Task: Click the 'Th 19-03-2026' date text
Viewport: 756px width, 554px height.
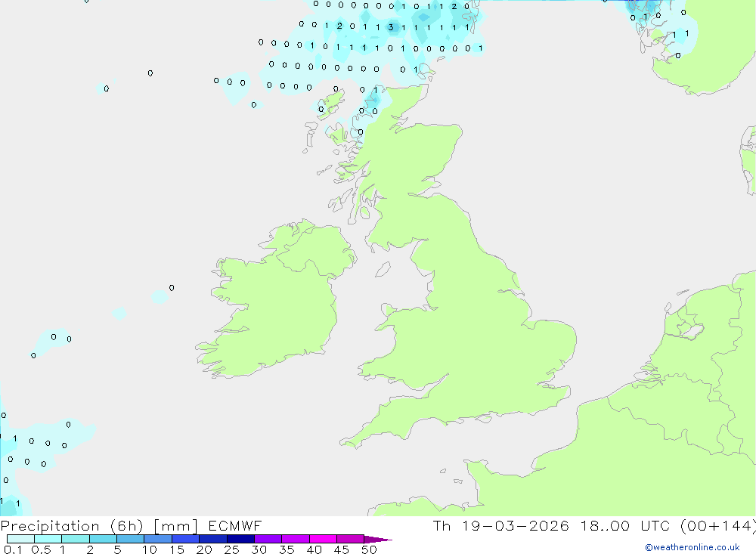Action: (x=500, y=526)
